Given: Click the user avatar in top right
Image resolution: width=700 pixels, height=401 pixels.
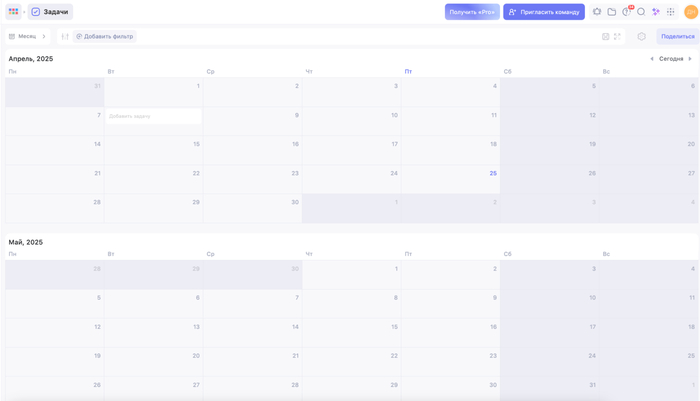Looking at the screenshot, I should click(x=690, y=12).
